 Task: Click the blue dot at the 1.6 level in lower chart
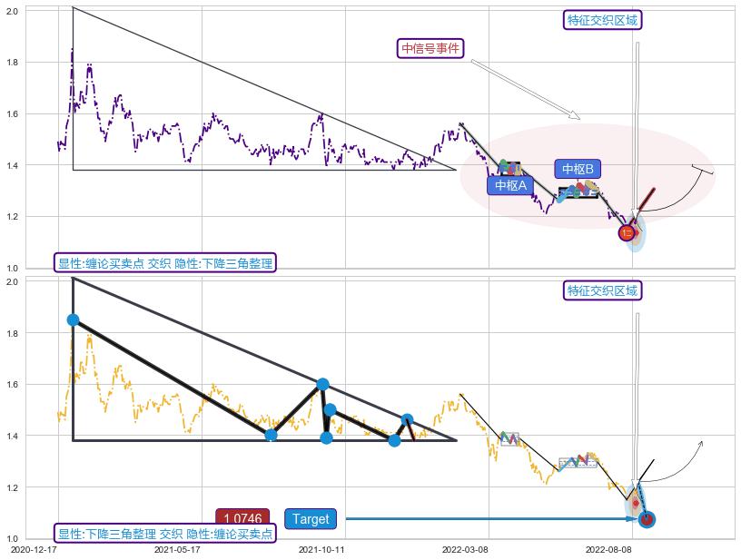(322, 384)
